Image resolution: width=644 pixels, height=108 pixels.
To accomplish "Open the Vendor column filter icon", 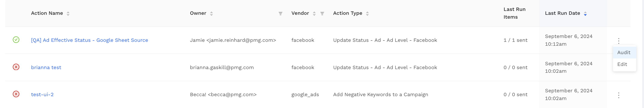I will 322,13.
